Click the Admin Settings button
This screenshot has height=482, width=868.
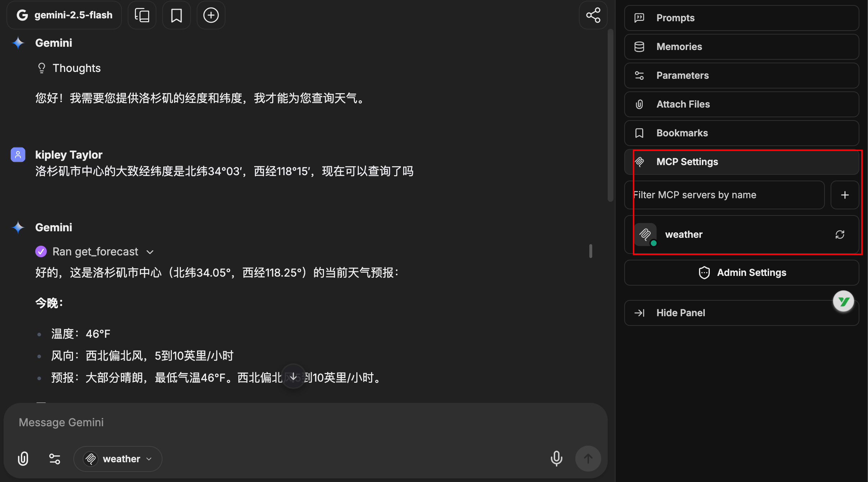coord(741,273)
